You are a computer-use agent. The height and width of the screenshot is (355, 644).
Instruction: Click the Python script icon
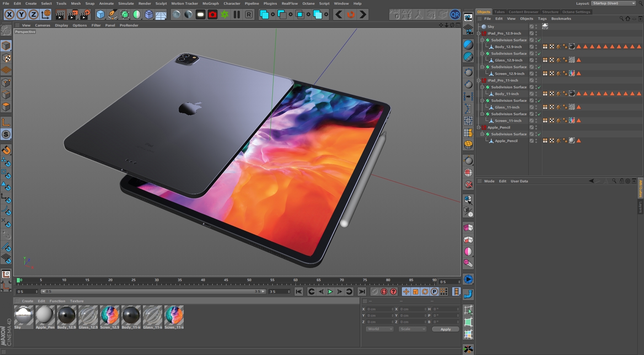point(468,294)
